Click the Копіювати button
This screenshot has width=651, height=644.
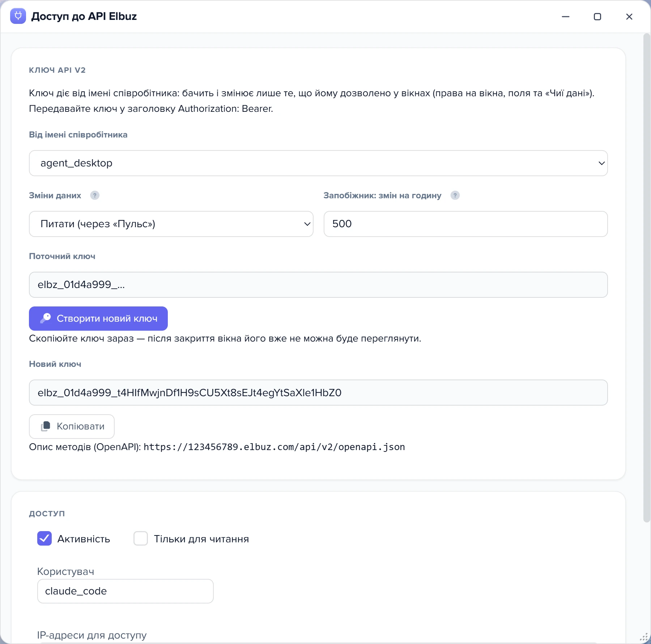click(72, 426)
